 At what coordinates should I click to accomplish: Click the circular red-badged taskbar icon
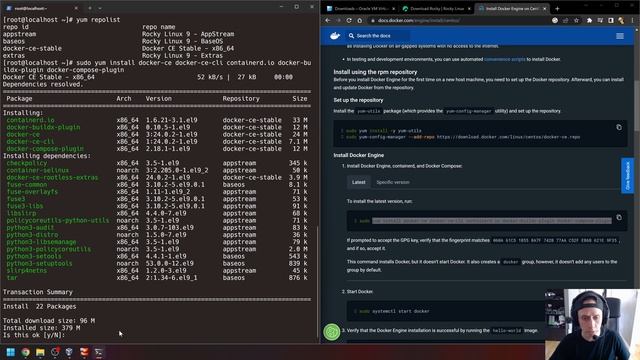click(55, 352)
